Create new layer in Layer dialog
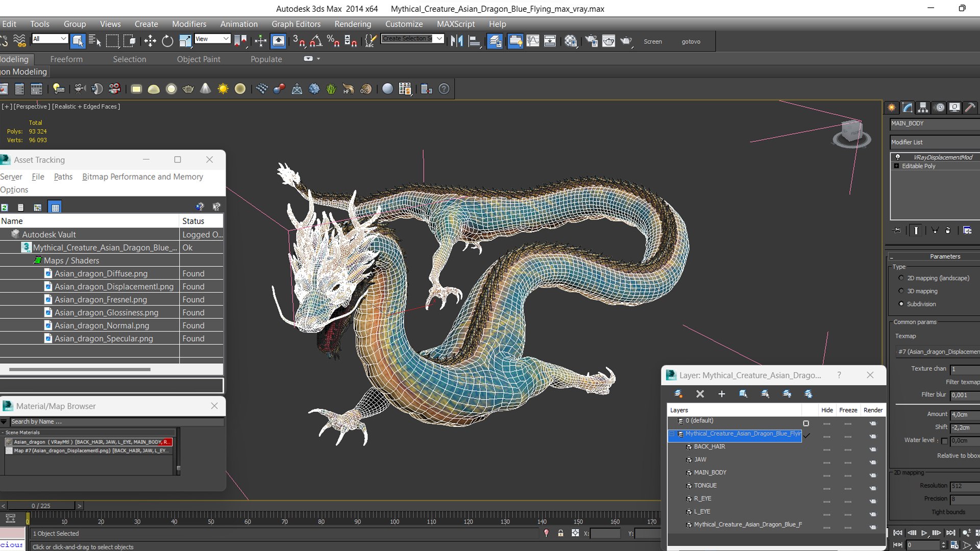The width and height of the screenshot is (980, 551). pos(678,393)
